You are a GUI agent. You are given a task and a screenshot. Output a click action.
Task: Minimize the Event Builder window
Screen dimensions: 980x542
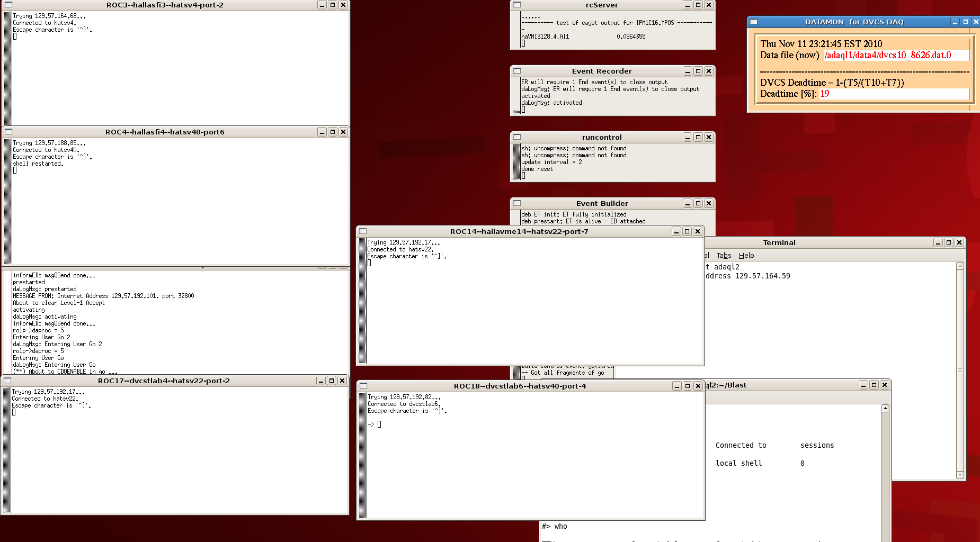tap(688, 203)
